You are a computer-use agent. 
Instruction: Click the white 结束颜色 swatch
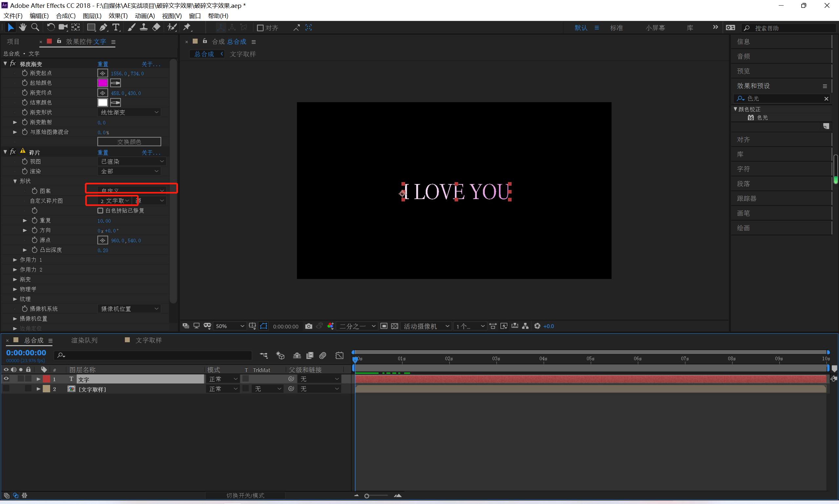103,103
